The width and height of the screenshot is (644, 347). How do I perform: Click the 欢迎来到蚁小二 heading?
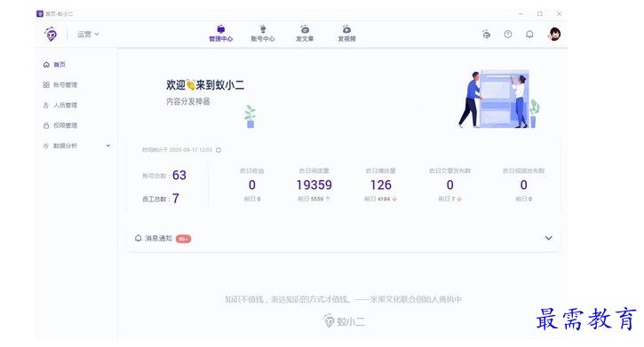205,85
